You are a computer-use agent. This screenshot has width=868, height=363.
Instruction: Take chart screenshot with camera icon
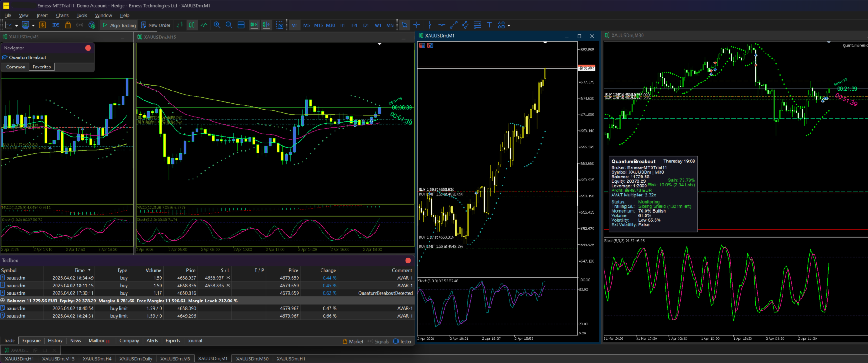(280, 25)
